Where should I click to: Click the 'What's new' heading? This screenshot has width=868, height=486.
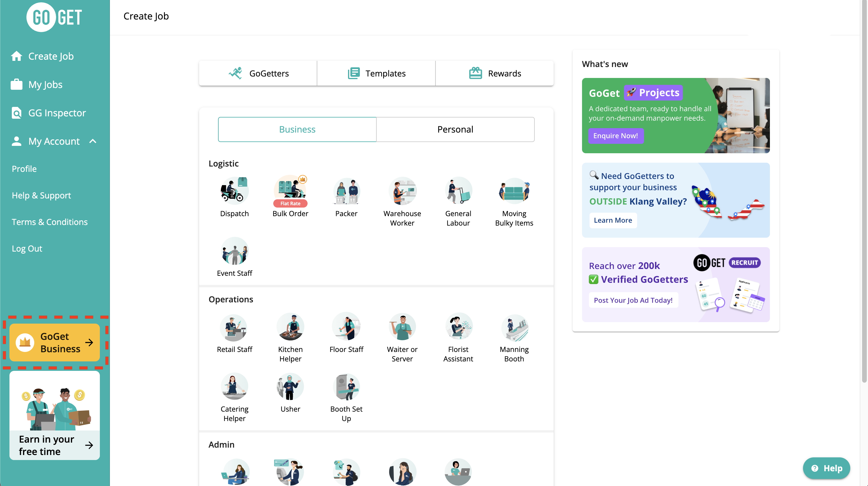click(605, 64)
